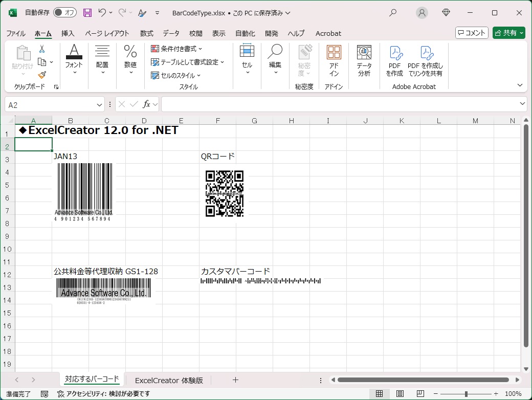Click the formula bar input field
532x400 pixels.
(x=340, y=104)
